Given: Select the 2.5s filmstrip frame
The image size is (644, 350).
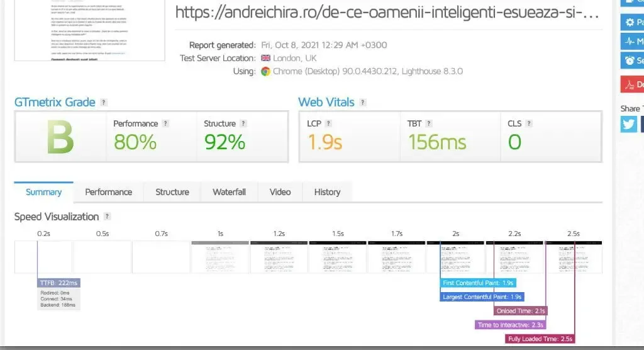Looking at the screenshot, I should coord(574,257).
